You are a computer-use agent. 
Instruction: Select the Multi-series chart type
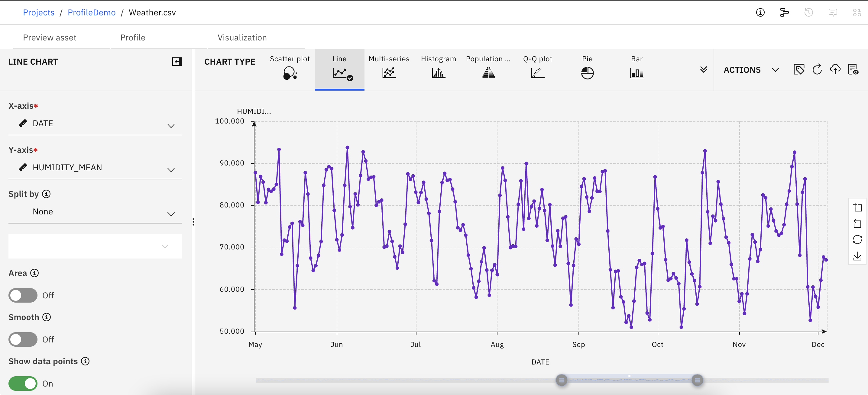coord(389,70)
